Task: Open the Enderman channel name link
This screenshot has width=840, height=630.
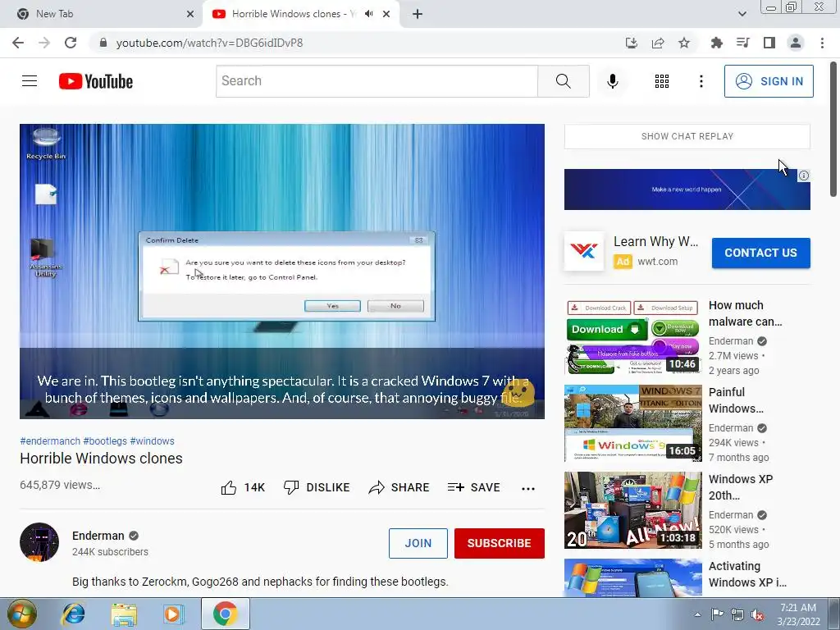Action: [x=98, y=536]
